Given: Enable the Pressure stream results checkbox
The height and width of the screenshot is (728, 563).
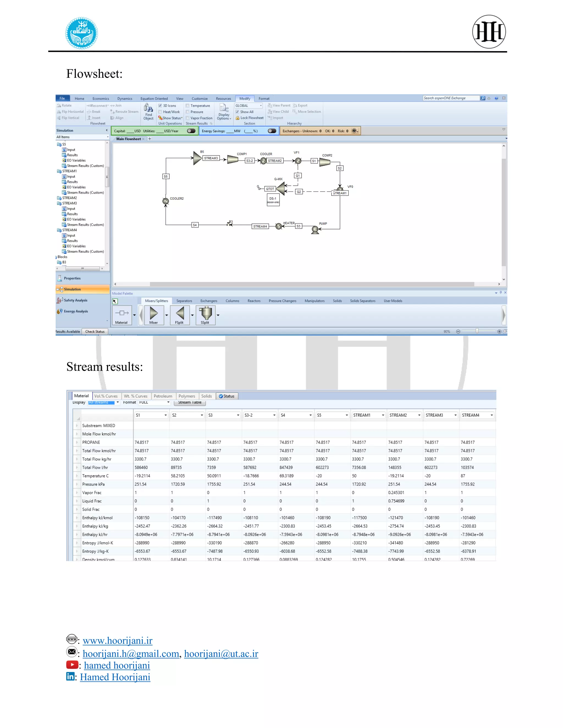Looking at the screenshot, I should pos(187,112).
